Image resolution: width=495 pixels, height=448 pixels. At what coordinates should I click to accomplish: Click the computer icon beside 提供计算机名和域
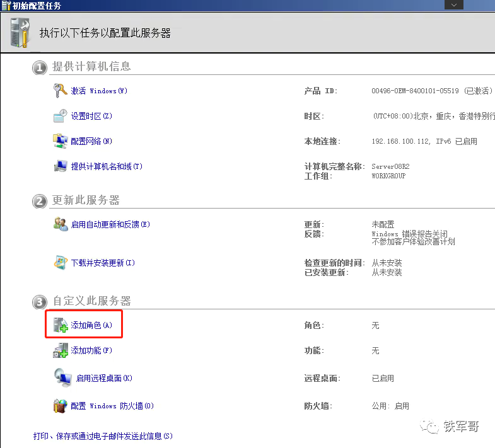(60, 166)
